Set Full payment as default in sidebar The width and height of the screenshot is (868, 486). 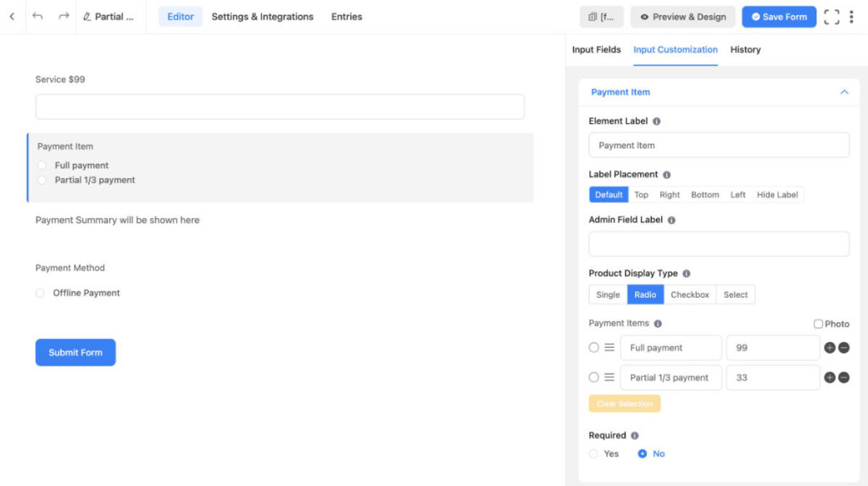click(x=593, y=348)
